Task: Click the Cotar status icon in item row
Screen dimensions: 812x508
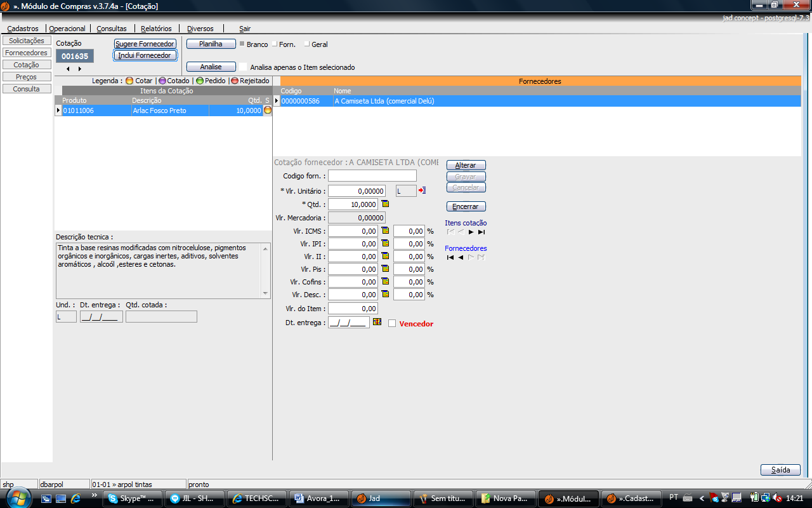Action: click(x=267, y=110)
